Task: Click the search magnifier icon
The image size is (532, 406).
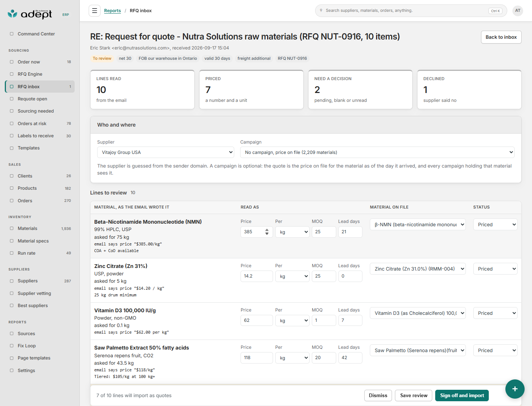Action: coord(321,11)
